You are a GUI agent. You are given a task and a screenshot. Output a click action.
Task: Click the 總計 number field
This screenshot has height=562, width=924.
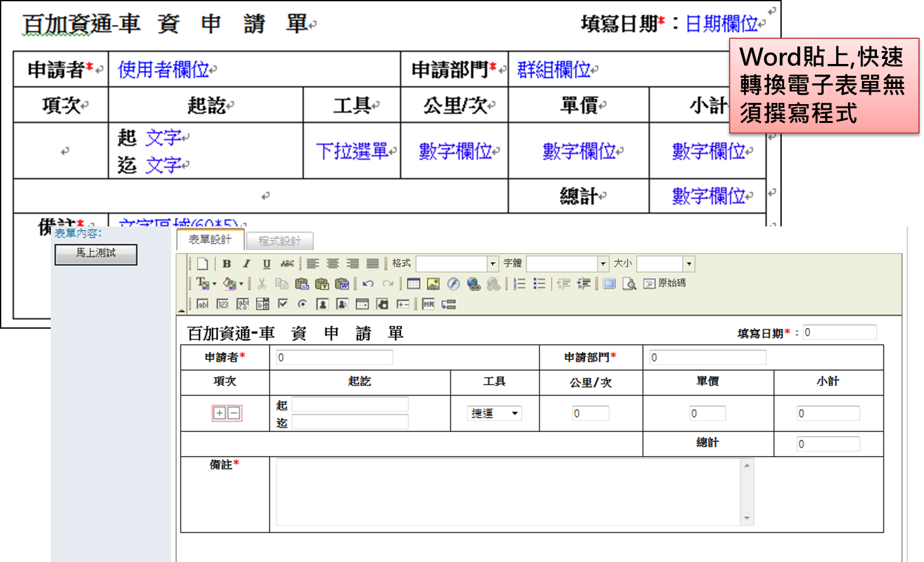click(828, 444)
